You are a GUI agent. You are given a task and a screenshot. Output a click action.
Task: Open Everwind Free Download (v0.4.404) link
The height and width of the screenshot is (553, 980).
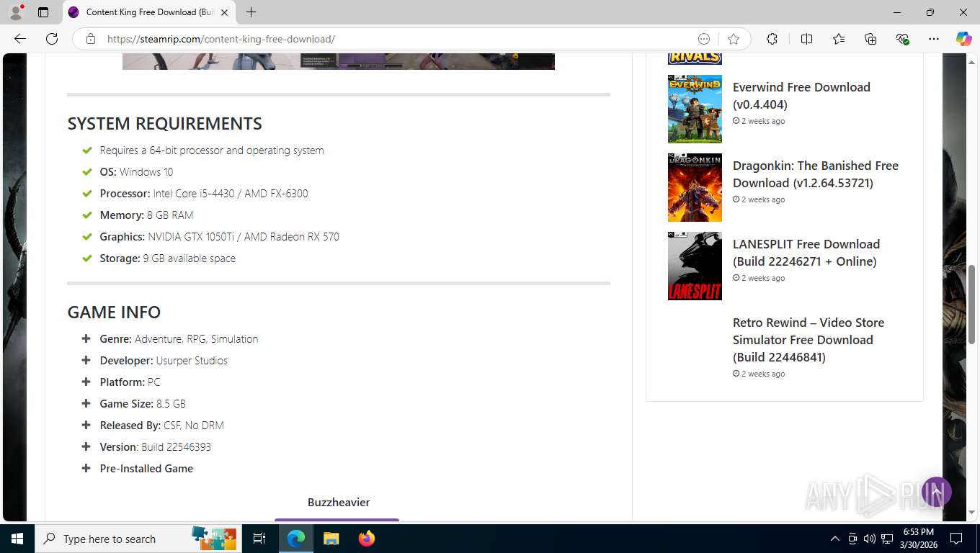click(x=801, y=96)
